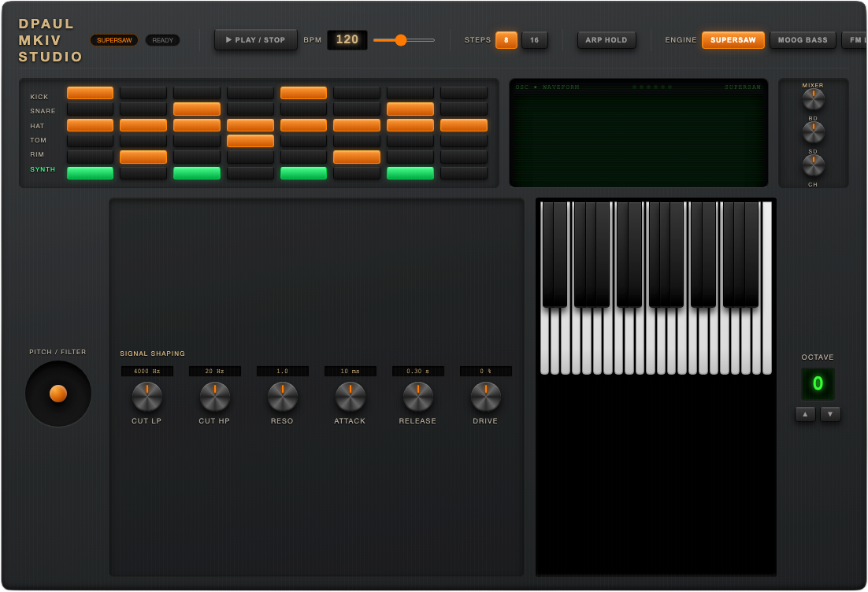This screenshot has width=868, height=592.
Task: Click the 10 ms ATTACK readout
Action: click(x=351, y=372)
